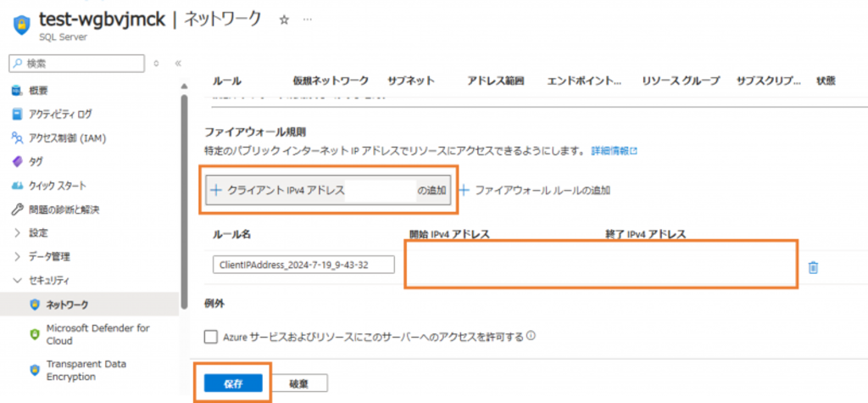Click the info icon next to Azure services checkbox
The image size is (868, 403).
[531, 336]
